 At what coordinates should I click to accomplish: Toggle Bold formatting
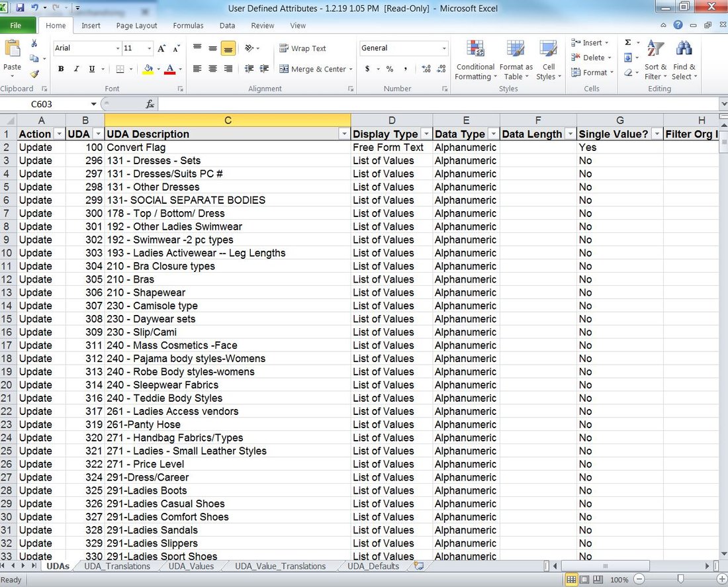point(61,69)
